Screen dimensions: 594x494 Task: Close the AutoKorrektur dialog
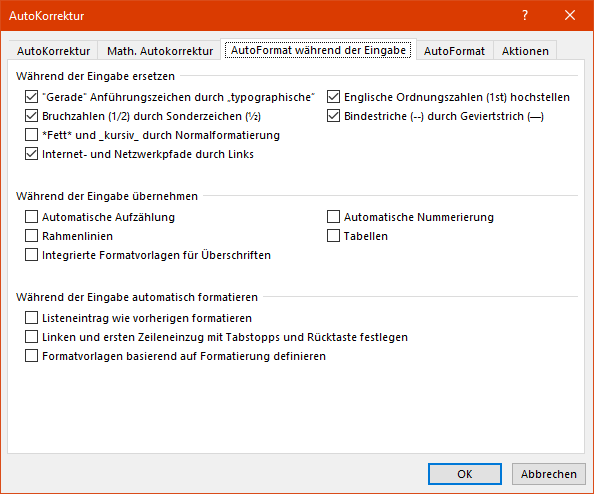point(570,16)
